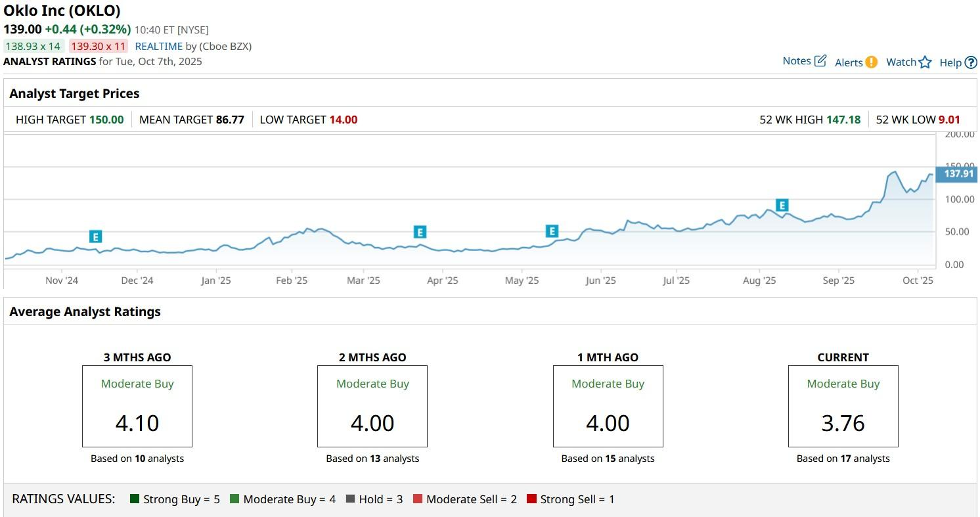
Task: Click the Watch star icon
Action: click(925, 62)
